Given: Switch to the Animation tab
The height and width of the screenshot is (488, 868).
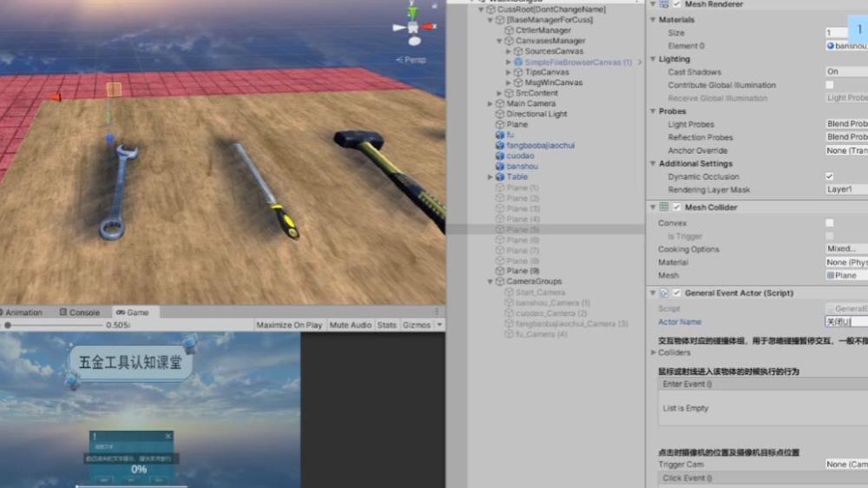Looking at the screenshot, I should click(22, 313).
